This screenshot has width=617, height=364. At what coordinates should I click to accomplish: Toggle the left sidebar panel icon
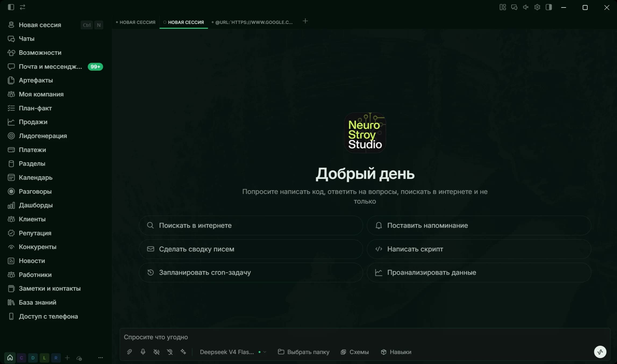(x=11, y=7)
